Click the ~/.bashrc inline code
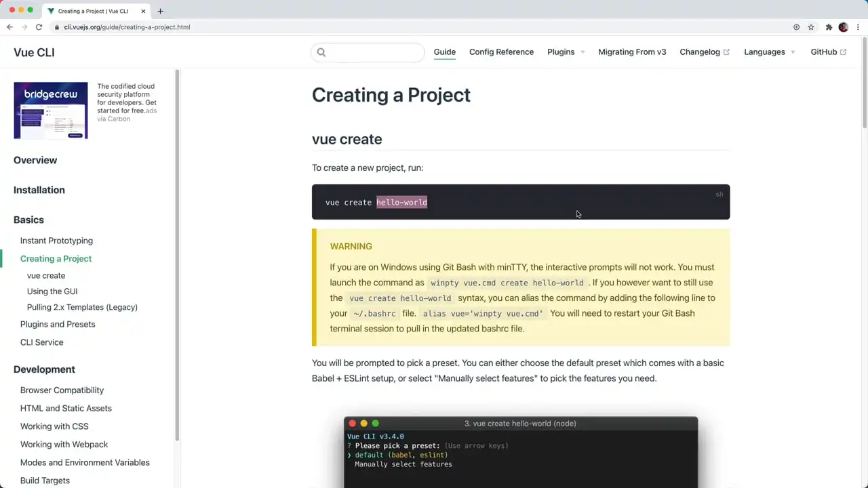 coord(374,314)
